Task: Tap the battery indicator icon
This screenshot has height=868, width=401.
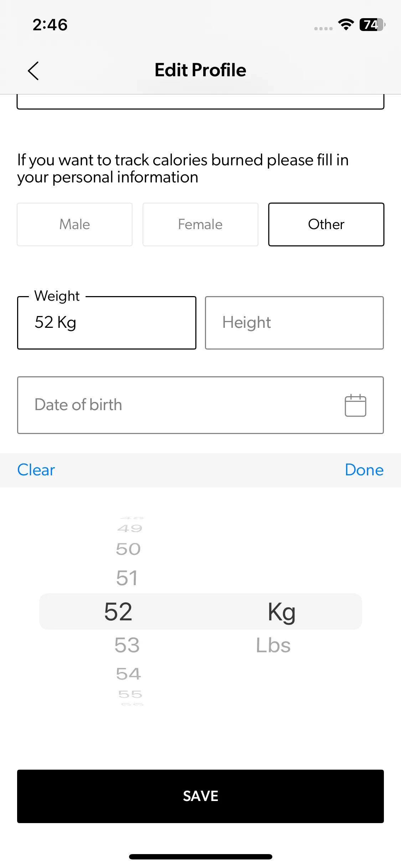Action: (x=372, y=25)
